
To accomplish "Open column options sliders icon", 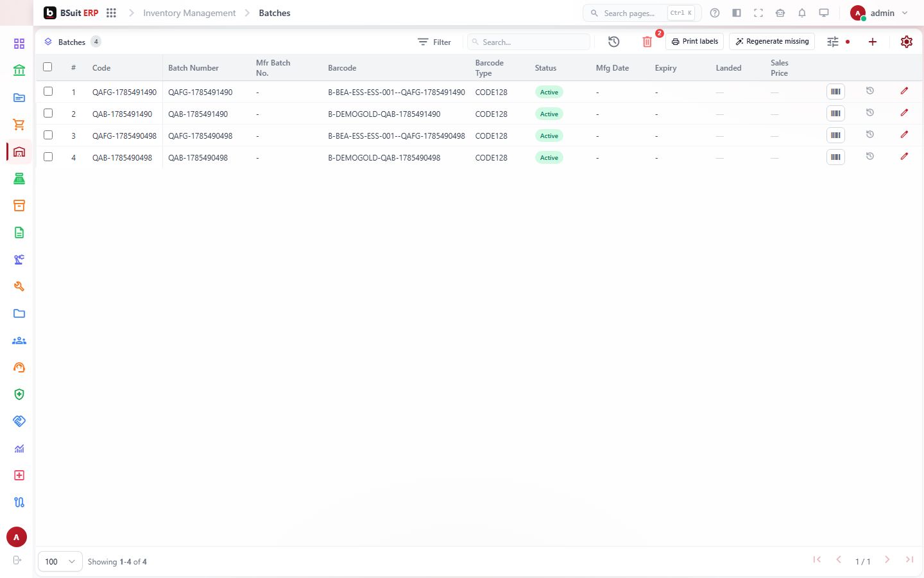I will (833, 42).
